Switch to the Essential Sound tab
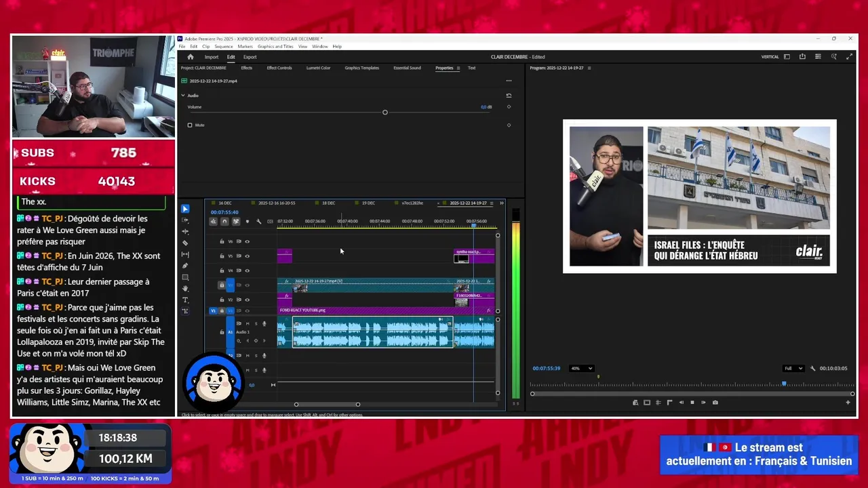This screenshot has height=488, width=868. click(407, 68)
